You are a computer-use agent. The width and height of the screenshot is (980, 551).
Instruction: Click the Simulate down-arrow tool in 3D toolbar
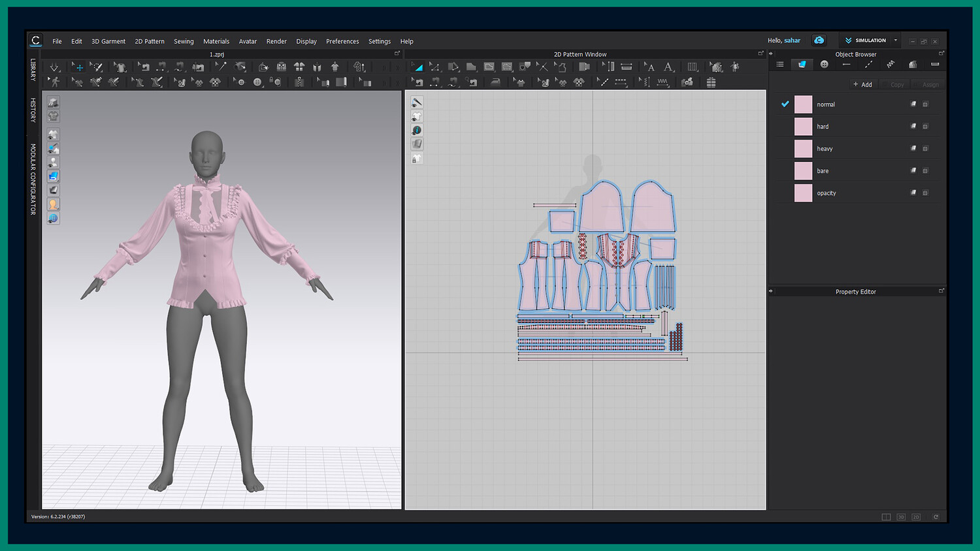point(54,67)
